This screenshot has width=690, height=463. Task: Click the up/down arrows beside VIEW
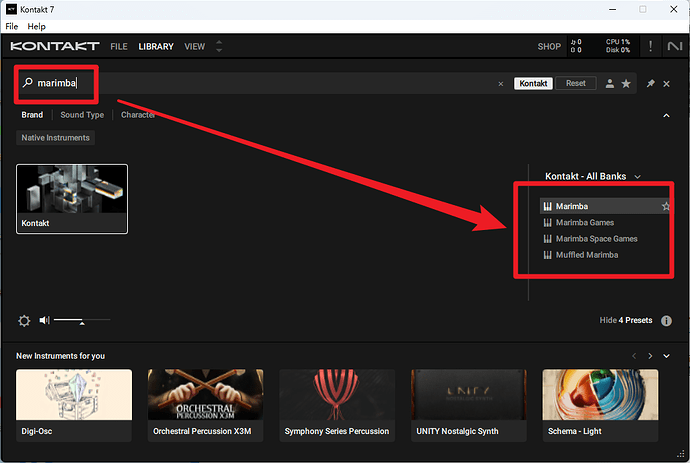point(219,46)
